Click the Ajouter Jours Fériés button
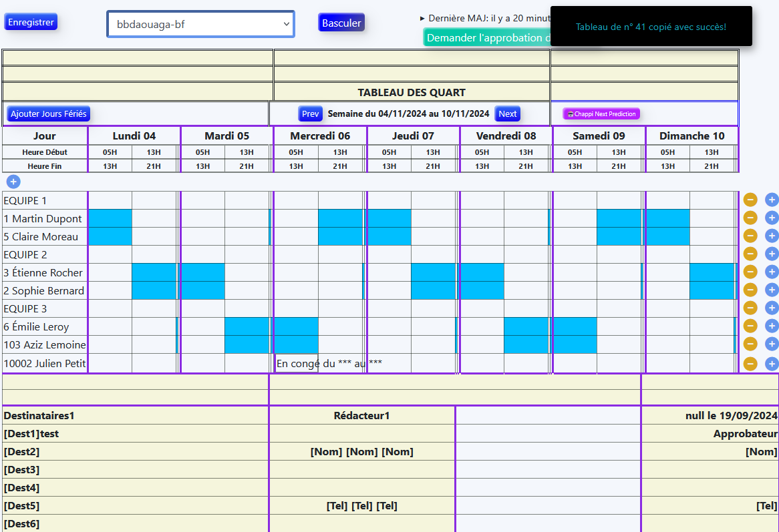This screenshot has width=779, height=532. click(x=49, y=113)
